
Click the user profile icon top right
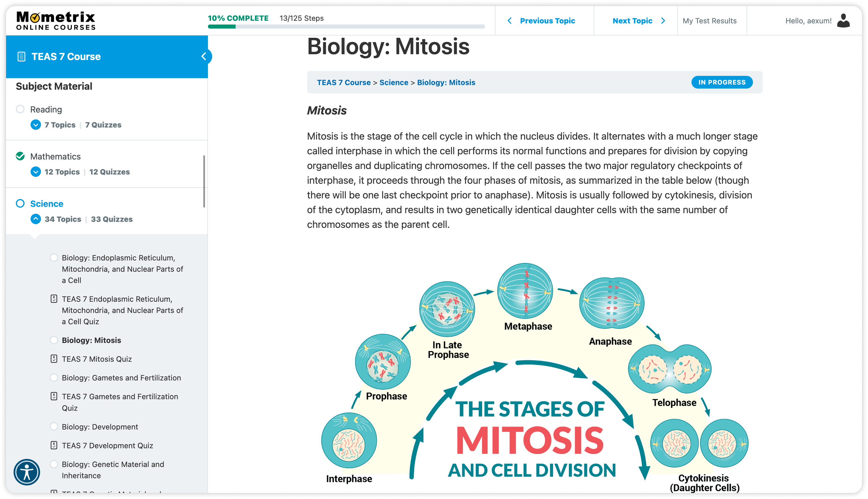845,20
